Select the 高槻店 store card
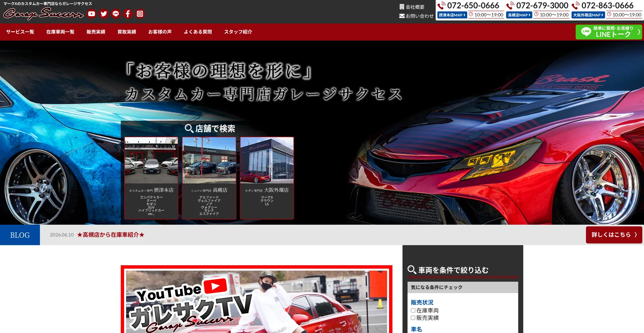 pyautogui.click(x=209, y=178)
